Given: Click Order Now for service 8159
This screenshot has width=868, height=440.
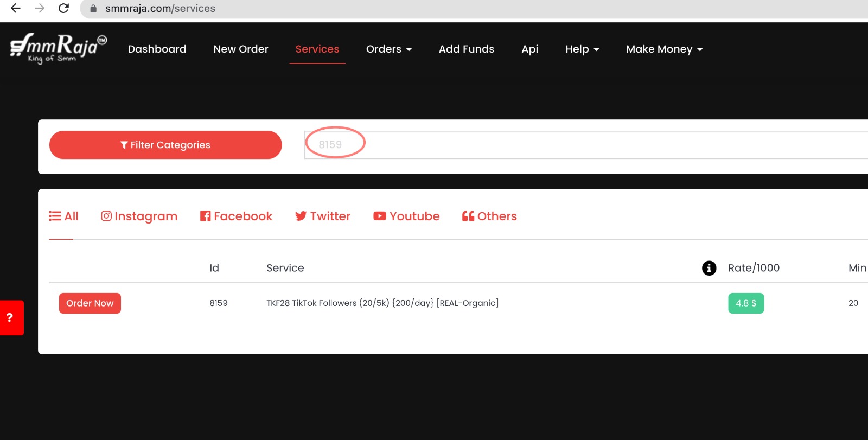Looking at the screenshot, I should (x=90, y=303).
